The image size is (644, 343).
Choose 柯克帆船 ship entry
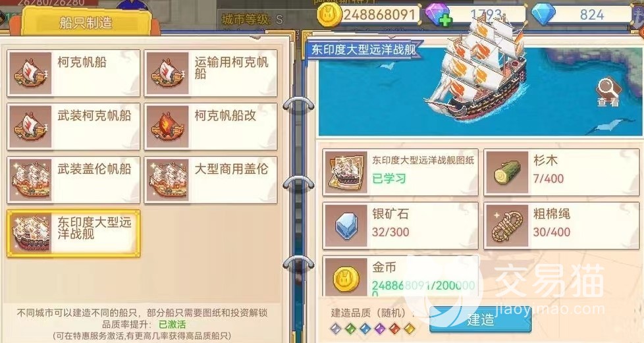74,73
